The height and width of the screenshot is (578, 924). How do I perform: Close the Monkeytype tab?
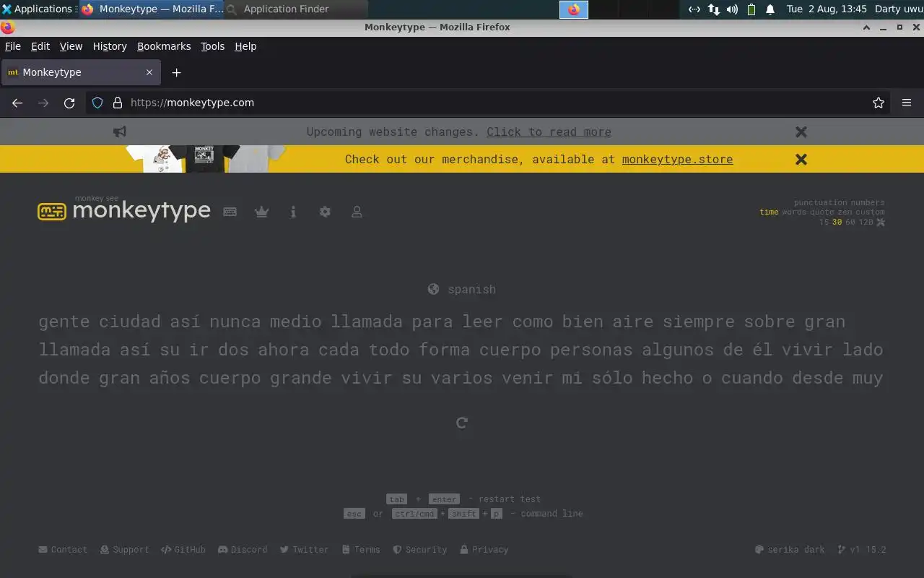point(149,72)
